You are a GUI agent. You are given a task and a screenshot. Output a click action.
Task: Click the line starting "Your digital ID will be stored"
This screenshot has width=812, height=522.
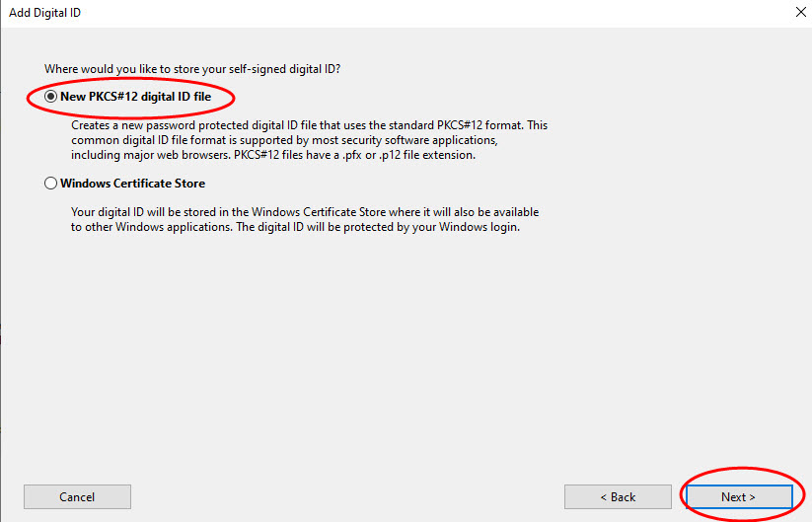pos(305,212)
